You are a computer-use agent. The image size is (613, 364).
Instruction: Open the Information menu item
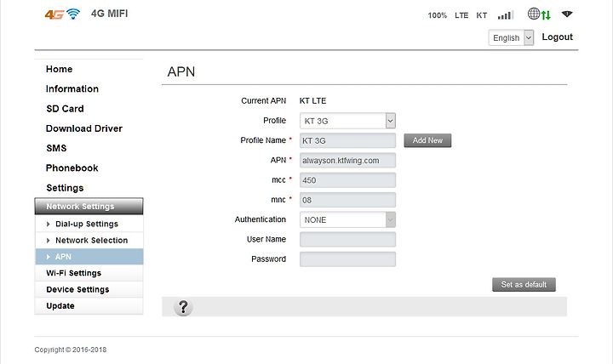click(x=72, y=89)
